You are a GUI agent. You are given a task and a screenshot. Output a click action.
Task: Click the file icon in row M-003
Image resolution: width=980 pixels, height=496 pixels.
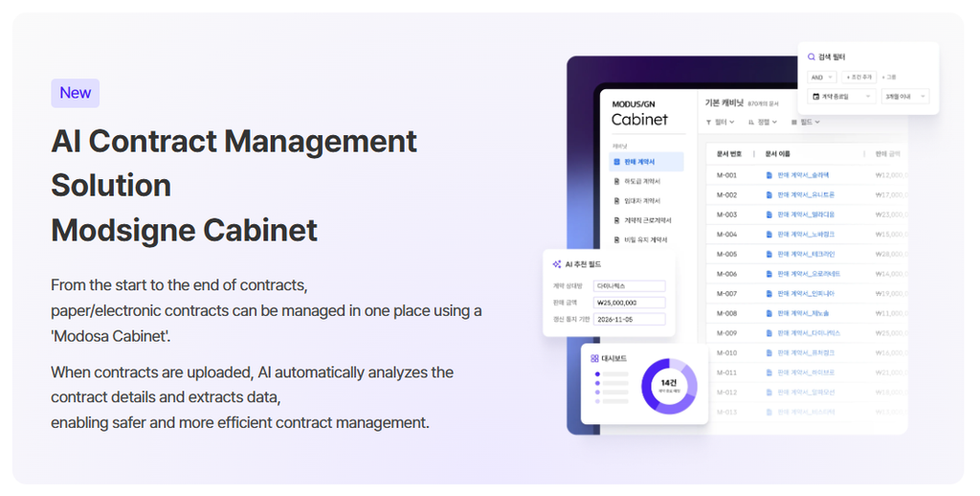coord(769,214)
